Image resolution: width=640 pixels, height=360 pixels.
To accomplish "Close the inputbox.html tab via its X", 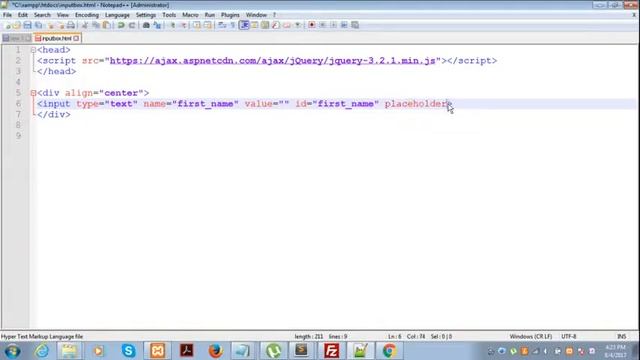I will (x=76, y=38).
